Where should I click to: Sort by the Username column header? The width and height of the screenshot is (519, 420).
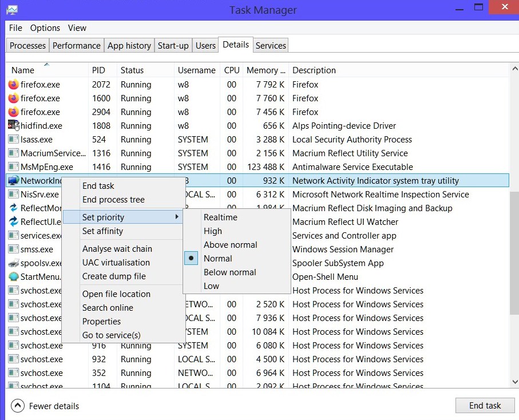pyautogui.click(x=197, y=70)
